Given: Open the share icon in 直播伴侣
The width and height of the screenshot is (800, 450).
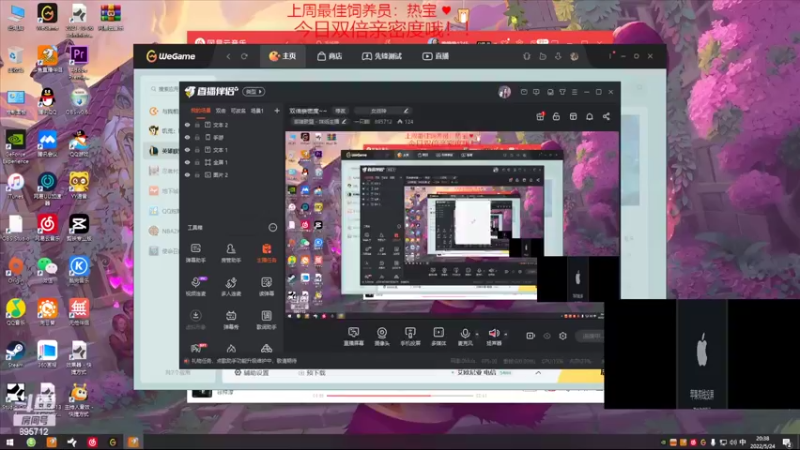Looking at the screenshot, I should [x=606, y=116].
